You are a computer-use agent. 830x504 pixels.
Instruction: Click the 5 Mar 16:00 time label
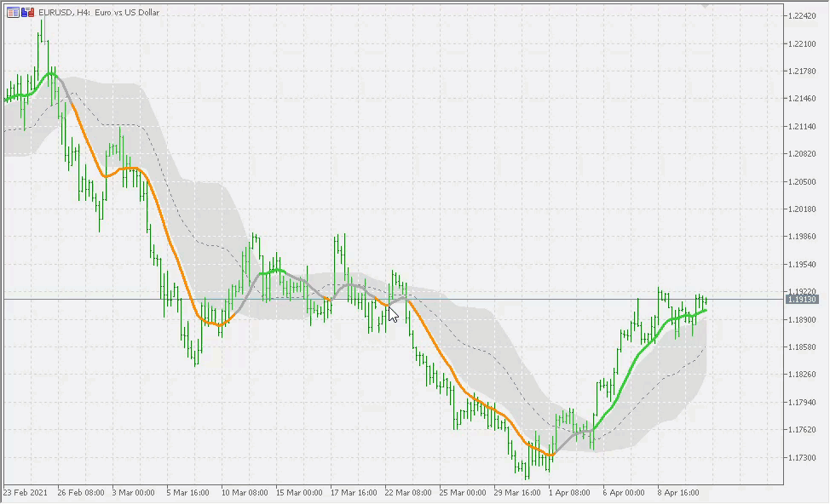[x=188, y=492]
